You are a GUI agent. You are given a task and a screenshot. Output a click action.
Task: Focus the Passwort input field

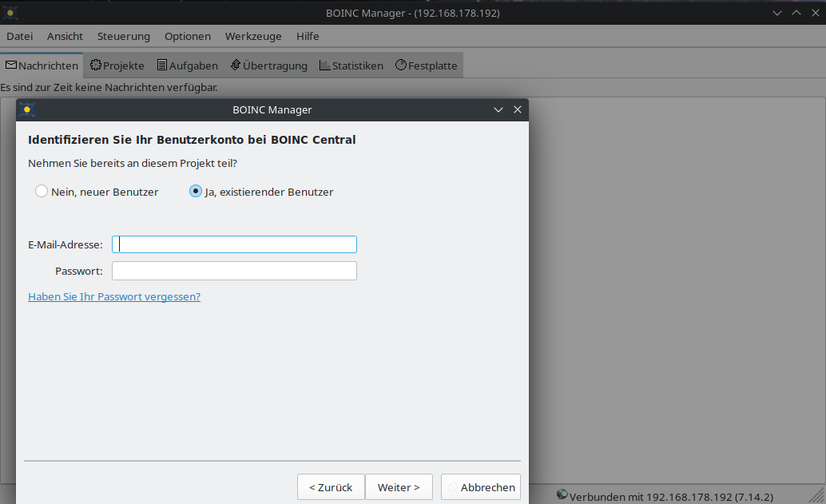234,271
